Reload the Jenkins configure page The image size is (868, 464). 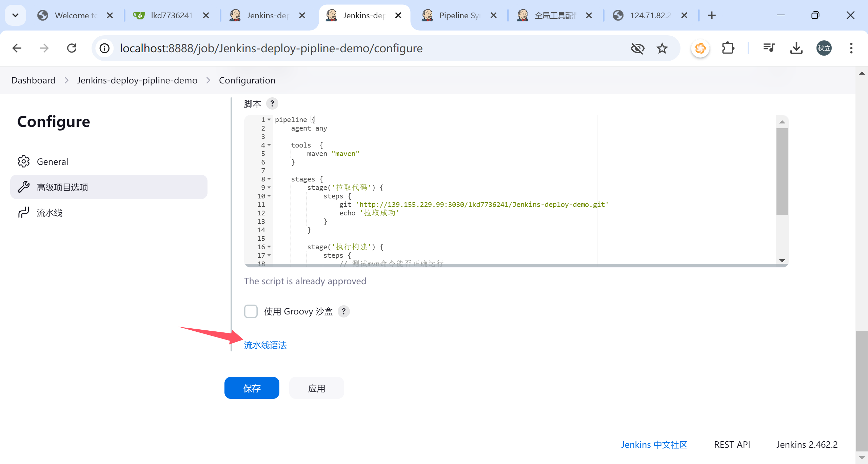coord(72,48)
